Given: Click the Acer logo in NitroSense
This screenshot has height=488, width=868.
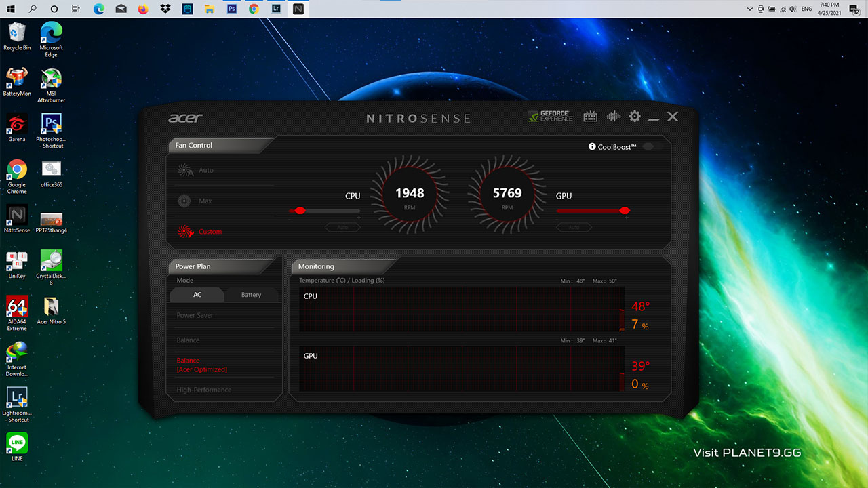Looking at the screenshot, I should pyautogui.click(x=186, y=118).
